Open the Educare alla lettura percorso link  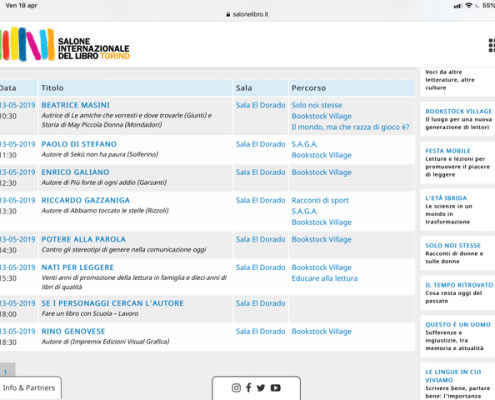[x=324, y=278]
